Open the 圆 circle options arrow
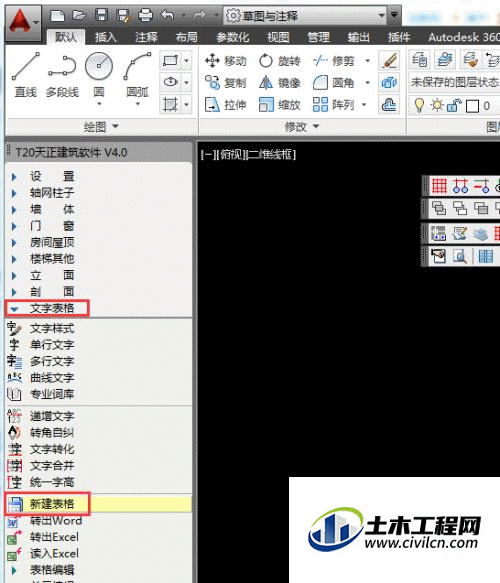The height and width of the screenshot is (583, 500). (x=99, y=104)
